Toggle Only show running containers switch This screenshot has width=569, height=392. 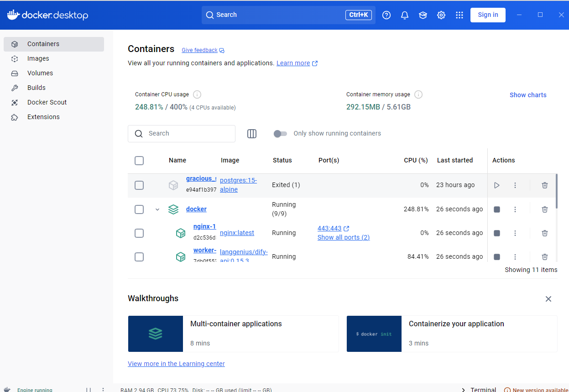pos(280,134)
